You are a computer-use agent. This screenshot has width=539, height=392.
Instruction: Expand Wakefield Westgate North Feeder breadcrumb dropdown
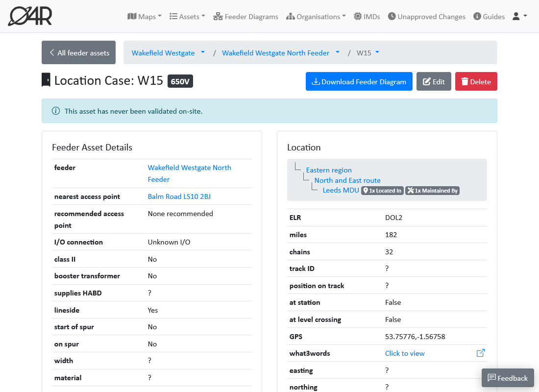click(x=338, y=52)
